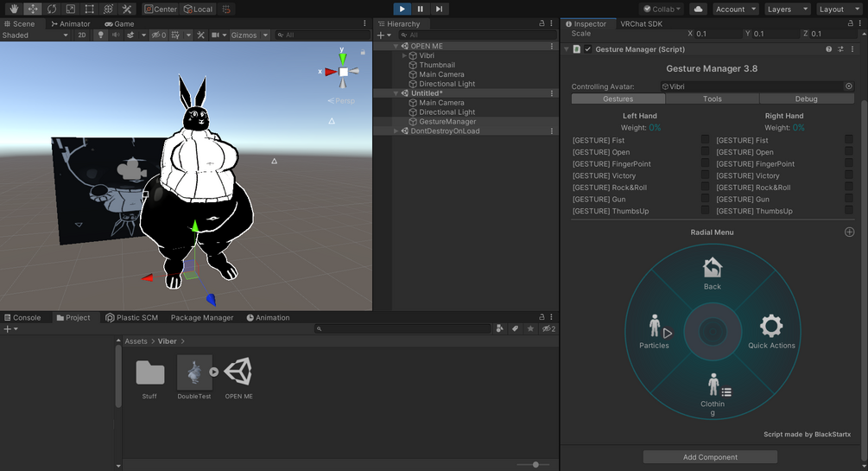Open the Layers dropdown
The width and height of the screenshot is (868, 471).
[x=787, y=9]
